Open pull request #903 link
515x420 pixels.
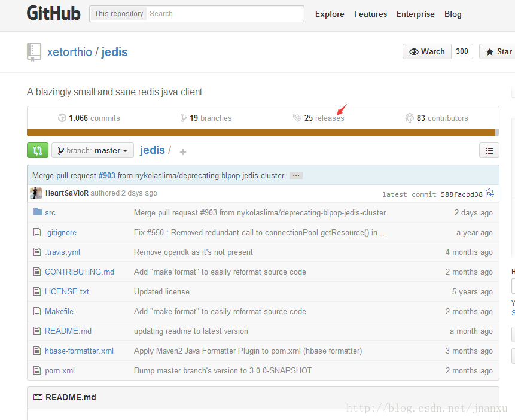tap(107, 175)
